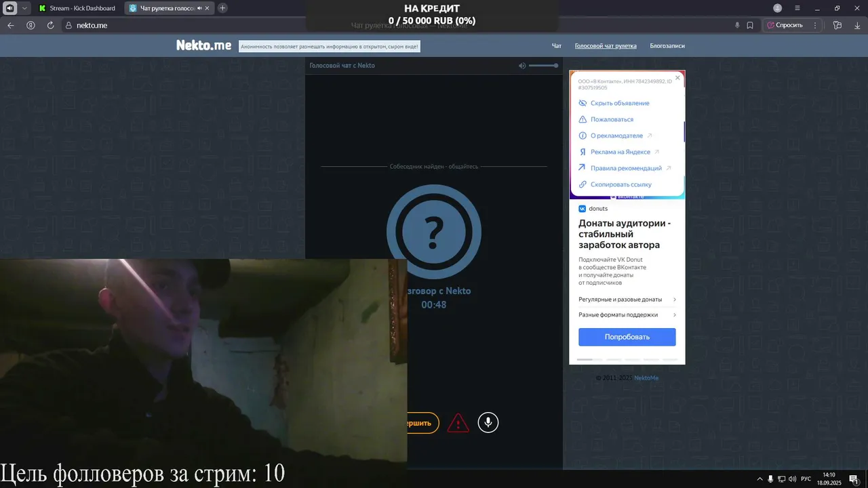Click the Попробовать button
Viewport: 868px width, 488px height.
pyautogui.click(x=627, y=337)
